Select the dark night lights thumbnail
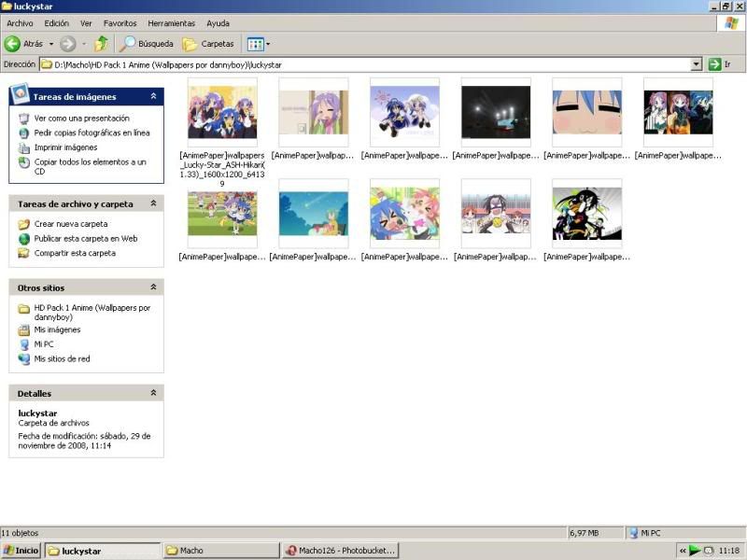The width and height of the screenshot is (747, 560). pos(496,112)
